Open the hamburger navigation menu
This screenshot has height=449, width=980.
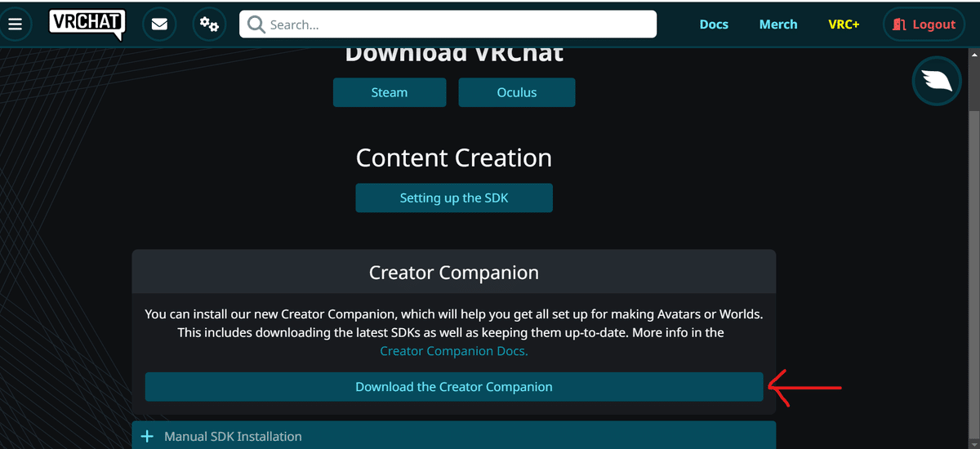(x=15, y=24)
